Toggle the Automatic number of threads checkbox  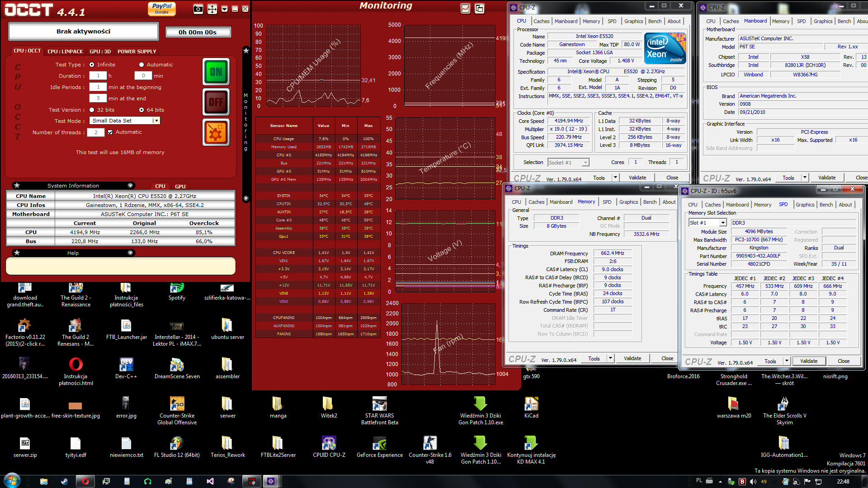pos(110,132)
